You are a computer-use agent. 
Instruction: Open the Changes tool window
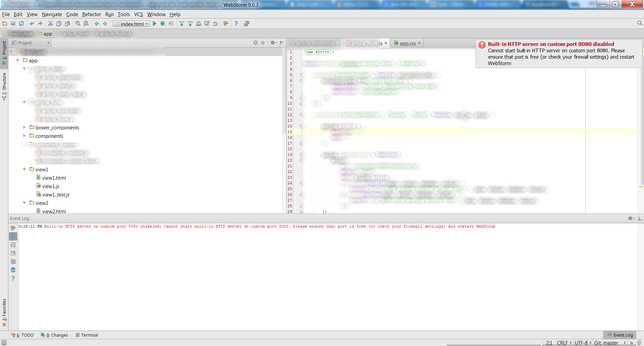click(x=54, y=335)
